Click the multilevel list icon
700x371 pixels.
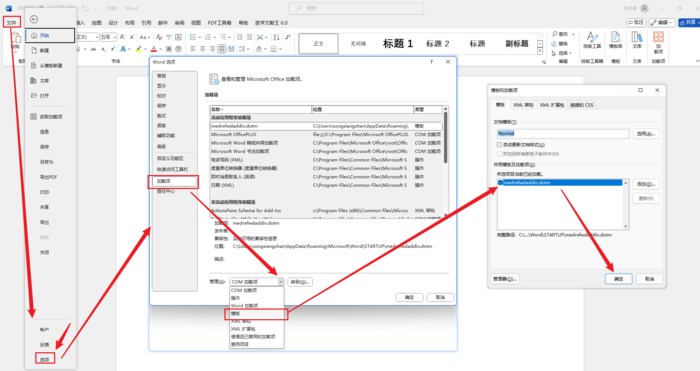(x=224, y=37)
